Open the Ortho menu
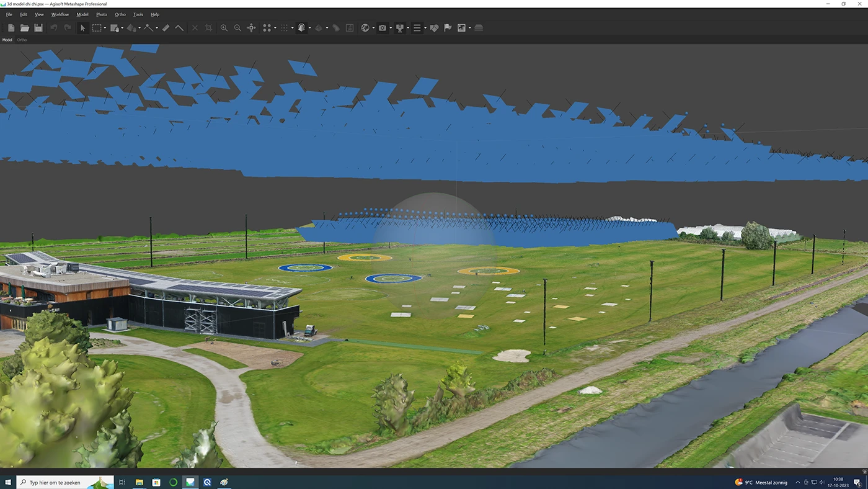Image resolution: width=868 pixels, height=489 pixels. [120, 14]
